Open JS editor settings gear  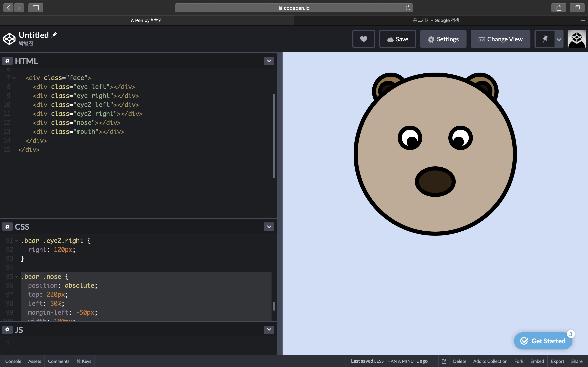(x=7, y=330)
